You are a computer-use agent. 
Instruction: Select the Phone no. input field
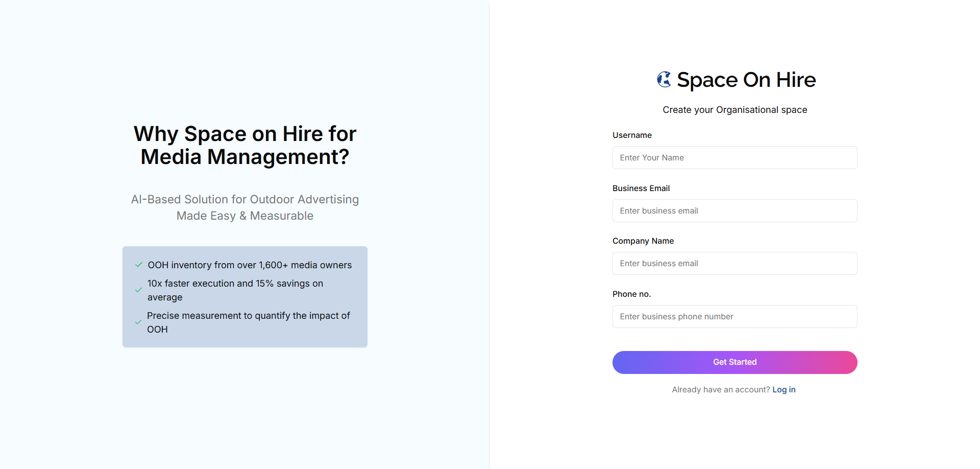(734, 316)
